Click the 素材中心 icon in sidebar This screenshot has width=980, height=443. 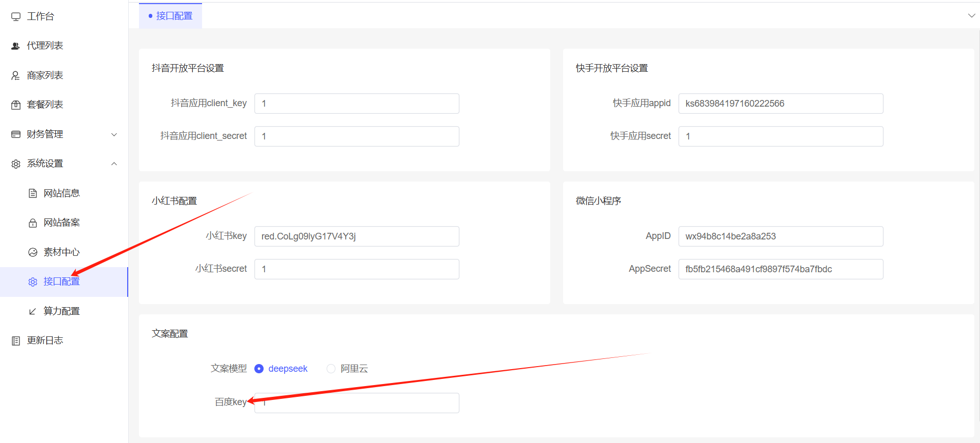tap(33, 252)
